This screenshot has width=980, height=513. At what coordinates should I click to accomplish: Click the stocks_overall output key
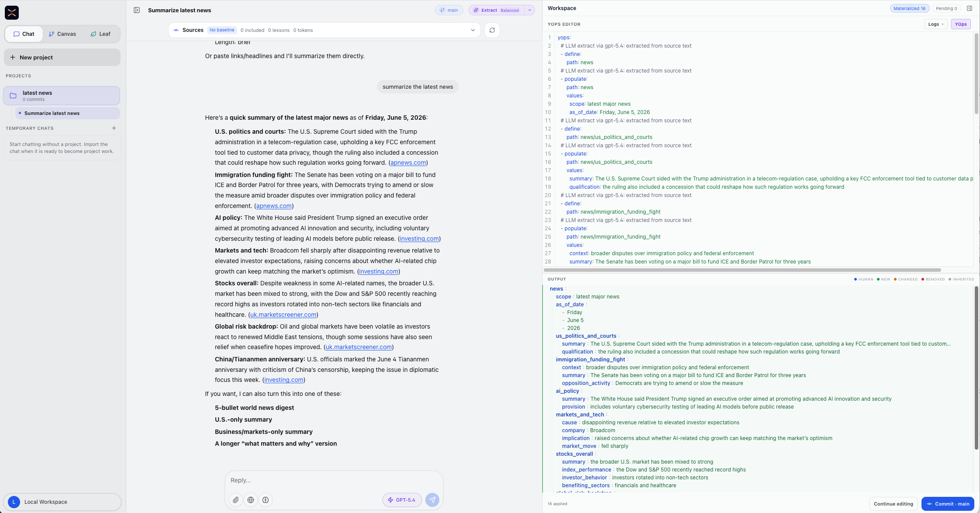[574, 454]
